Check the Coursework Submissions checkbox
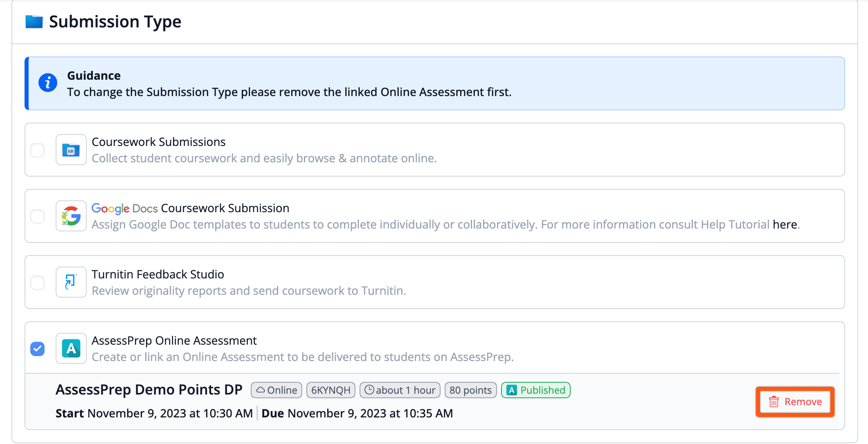 point(38,150)
